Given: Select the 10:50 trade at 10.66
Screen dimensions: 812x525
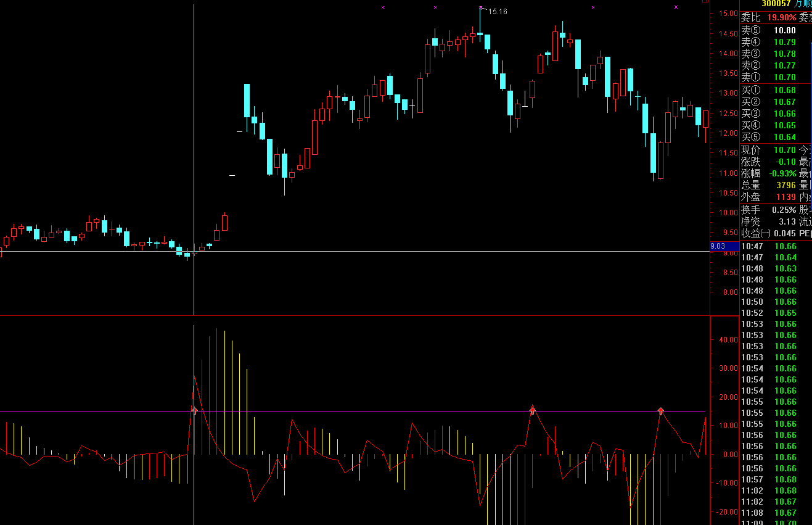Looking at the screenshot, I should (769, 302).
